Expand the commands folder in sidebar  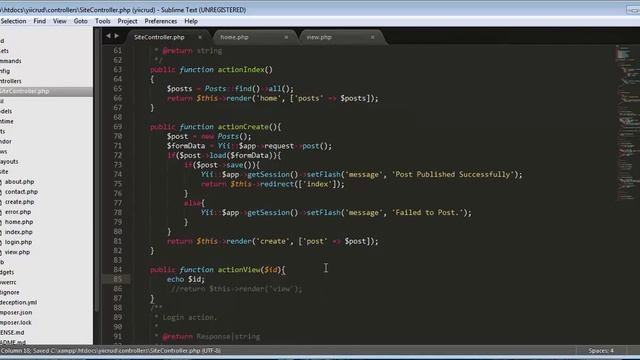11,61
